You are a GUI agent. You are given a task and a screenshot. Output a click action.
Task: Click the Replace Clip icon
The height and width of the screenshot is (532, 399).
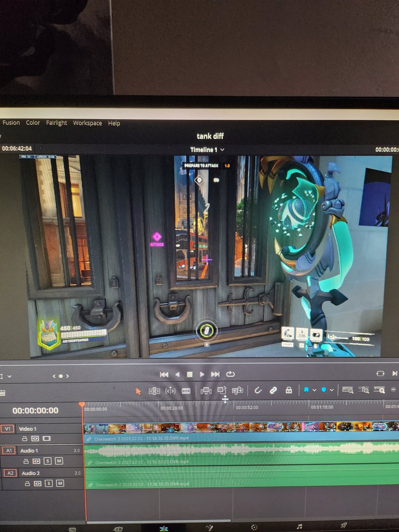(238, 390)
